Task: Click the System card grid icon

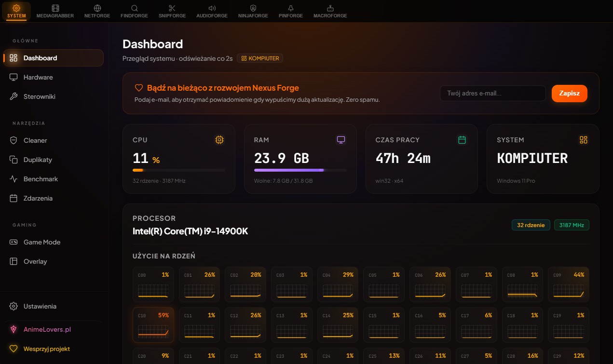Action: point(584,140)
